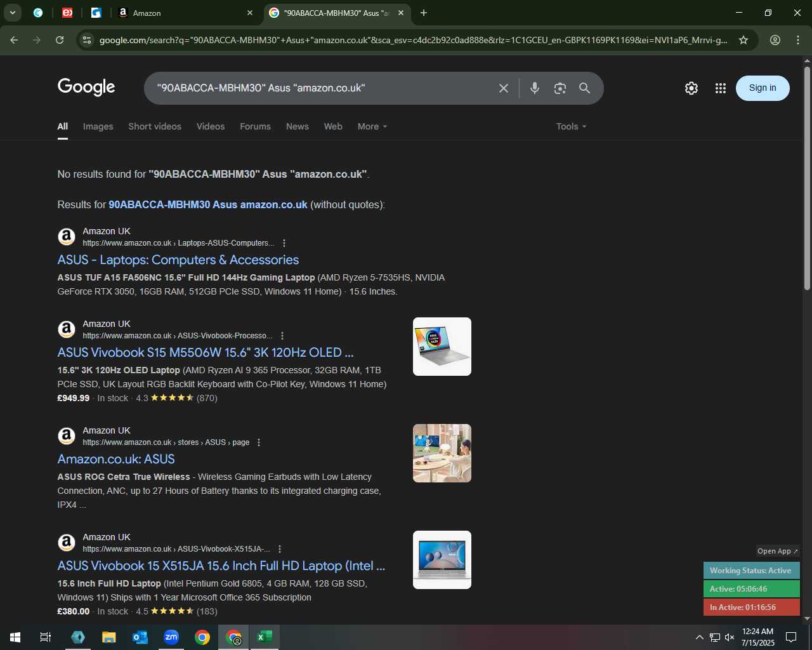Click the browser address bar URL
The height and width of the screenshot is (650, 812).
413,40
